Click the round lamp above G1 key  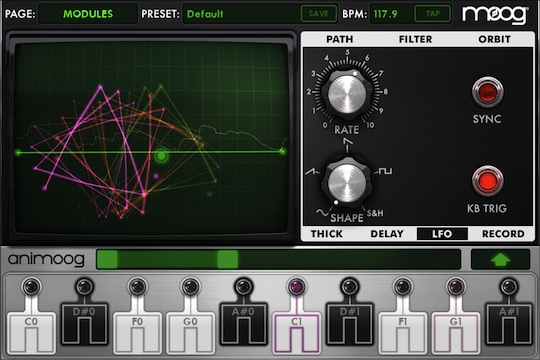(456, 287)
